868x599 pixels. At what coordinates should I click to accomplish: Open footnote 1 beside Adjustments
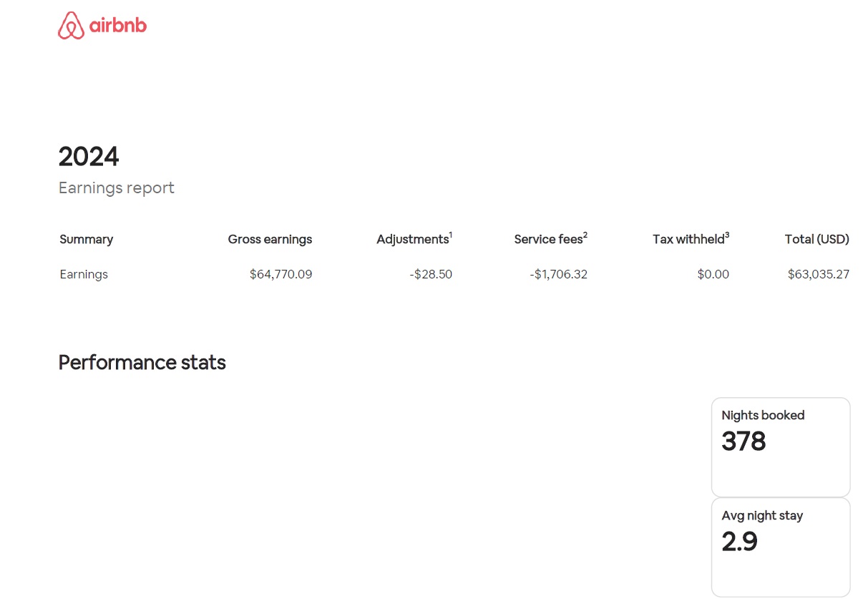point(451,235)
